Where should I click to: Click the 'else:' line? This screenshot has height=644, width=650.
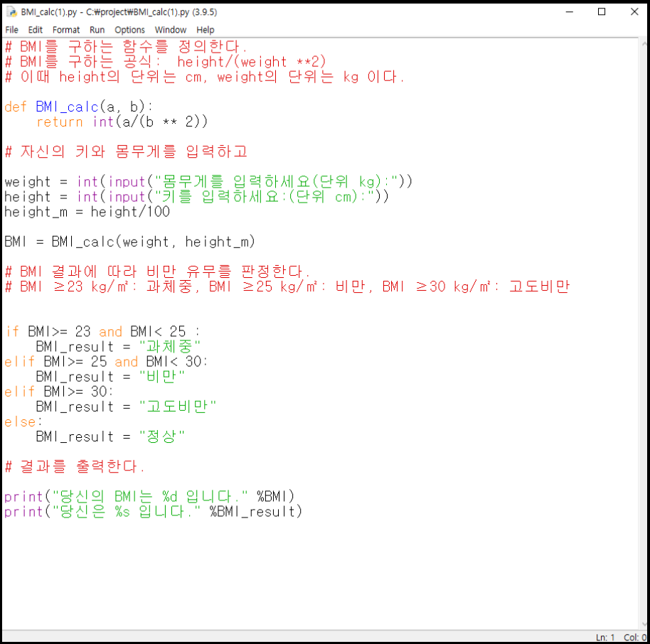[23, 422]
